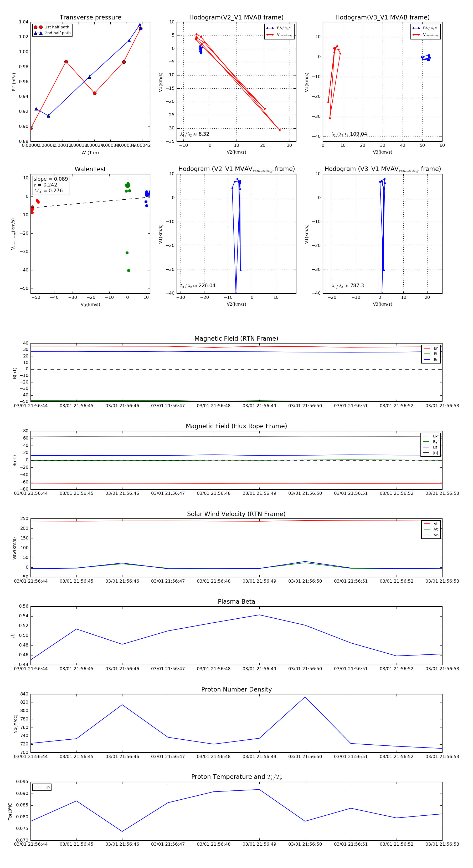Click the 'Plasma Beta' plot title
The image size is (473, 868).
click(x=236, y=602)
